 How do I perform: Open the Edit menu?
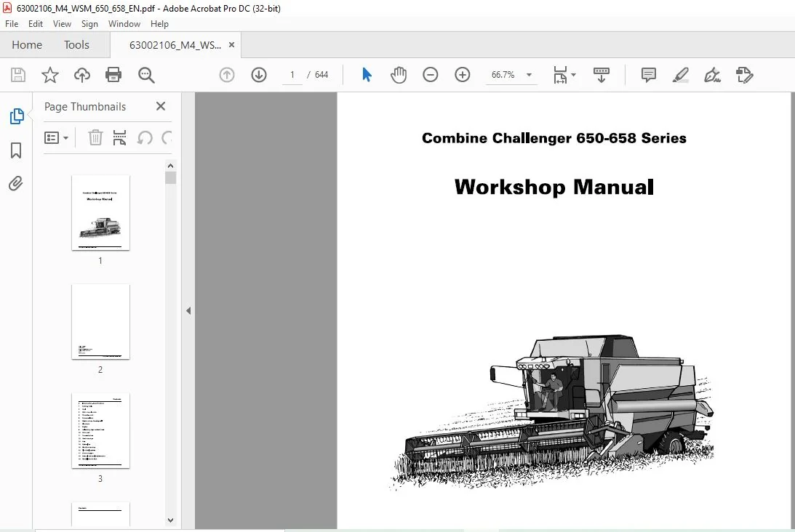[36, 24]
